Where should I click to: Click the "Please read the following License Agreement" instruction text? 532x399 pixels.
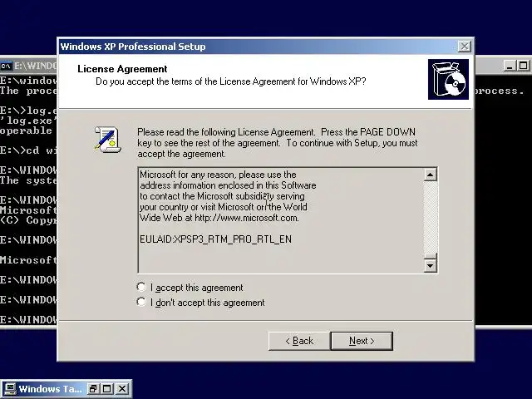[278, 143]
